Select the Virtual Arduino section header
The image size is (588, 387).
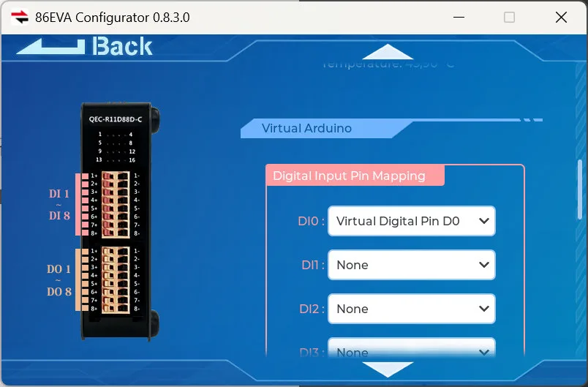pyautogui.click(x=307, y=129)
